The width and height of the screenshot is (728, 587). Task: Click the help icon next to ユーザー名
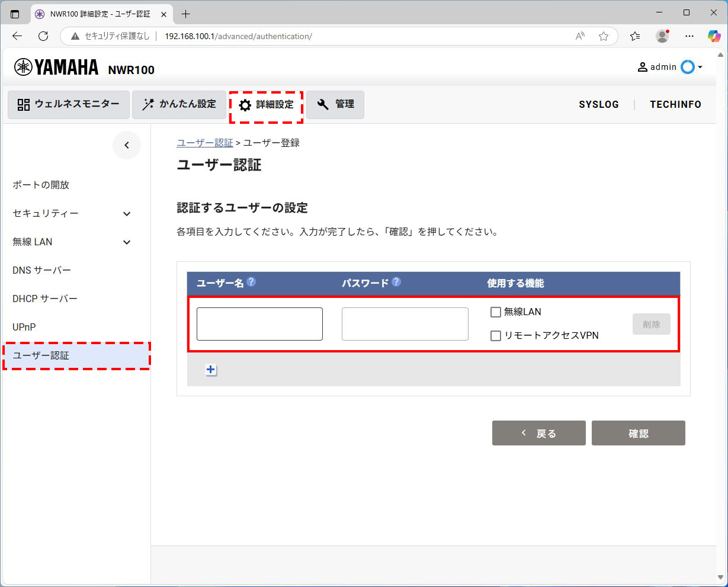pyautogui.click(x=251, y=283)
